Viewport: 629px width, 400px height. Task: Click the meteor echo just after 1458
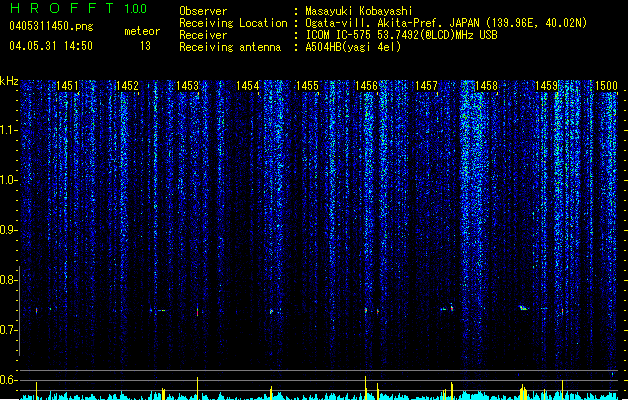523,308
